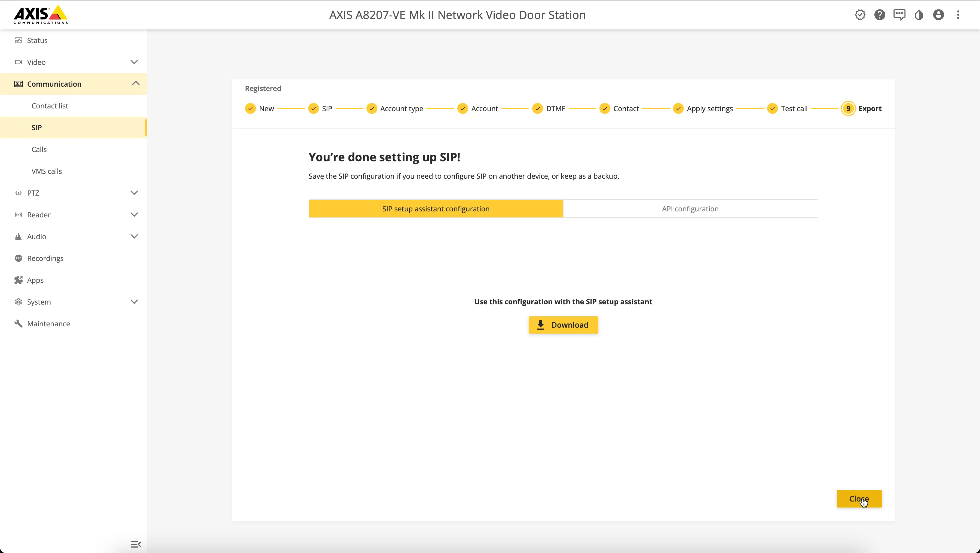The height and width of the screenshot is (553, 980).
Task: Go to the Contact wizard step
Action: tap(619, 108)
